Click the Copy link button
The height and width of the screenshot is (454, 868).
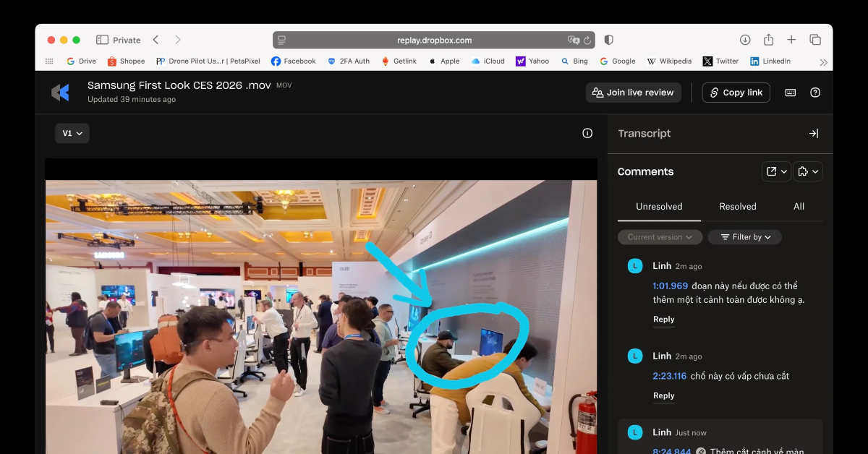[x=736, y=92]
